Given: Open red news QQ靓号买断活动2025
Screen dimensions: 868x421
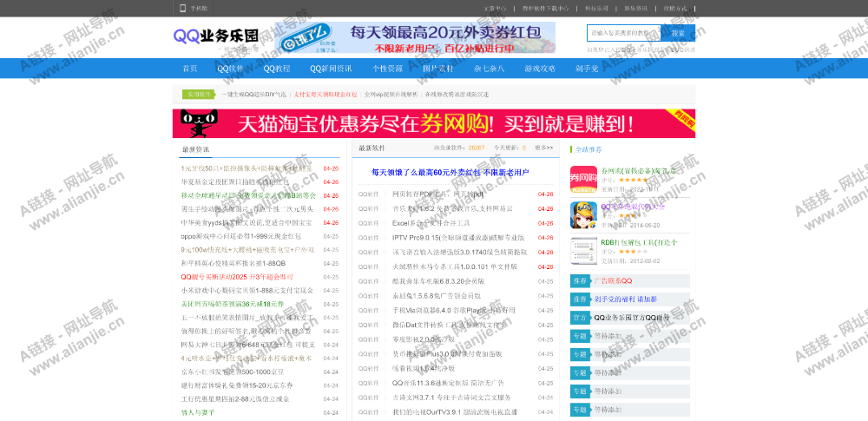Looking at the screenshot, I should (237, 277).
